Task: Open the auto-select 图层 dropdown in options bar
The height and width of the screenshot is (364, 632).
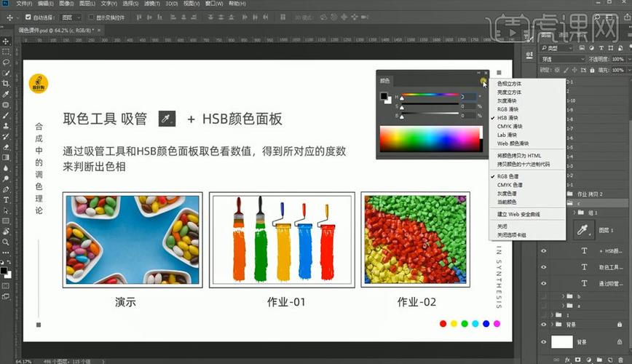Action: pyautogui.click(x=71, y=17)
